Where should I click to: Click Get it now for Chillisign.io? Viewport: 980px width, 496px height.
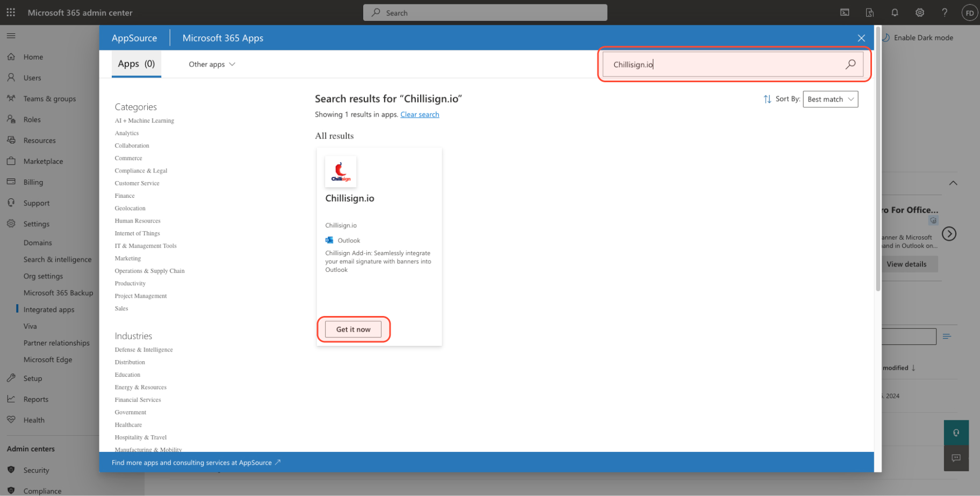353,329
